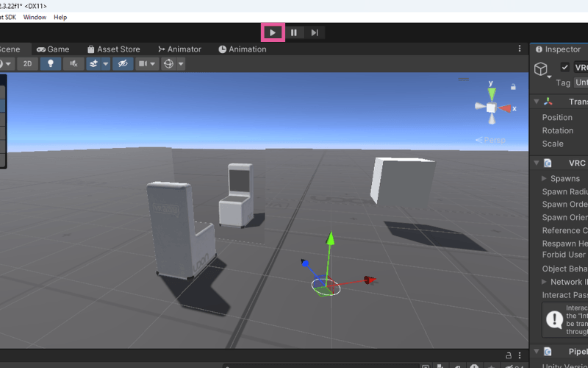Click the Step frame button
This screenshot has width=588, height=368.
[x=315, y=32]
